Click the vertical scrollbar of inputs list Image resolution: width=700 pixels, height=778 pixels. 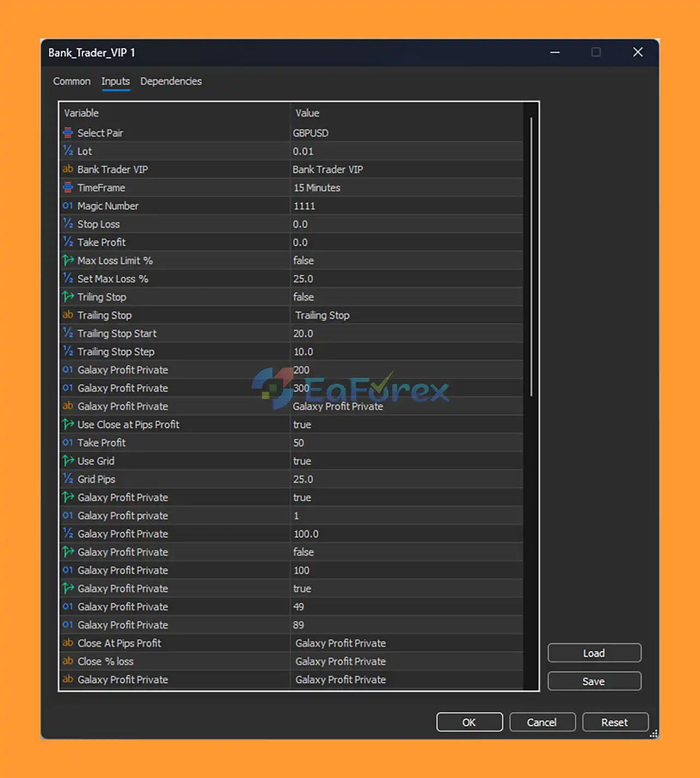click(x=531, y=257)
